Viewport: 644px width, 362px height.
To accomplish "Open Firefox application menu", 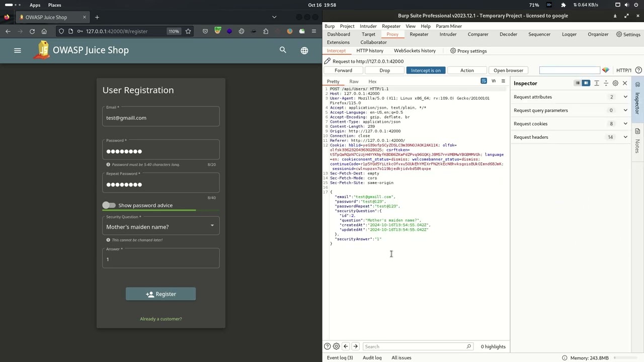I will point(314,31).
